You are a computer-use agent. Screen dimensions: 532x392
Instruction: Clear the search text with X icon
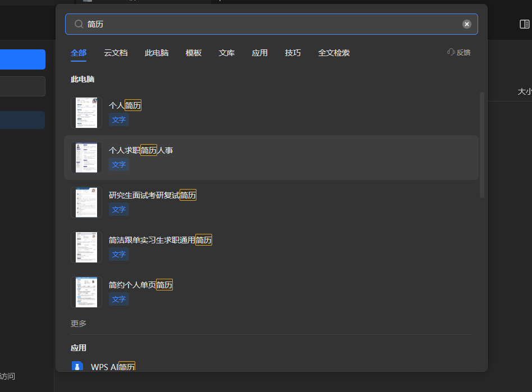466,24
